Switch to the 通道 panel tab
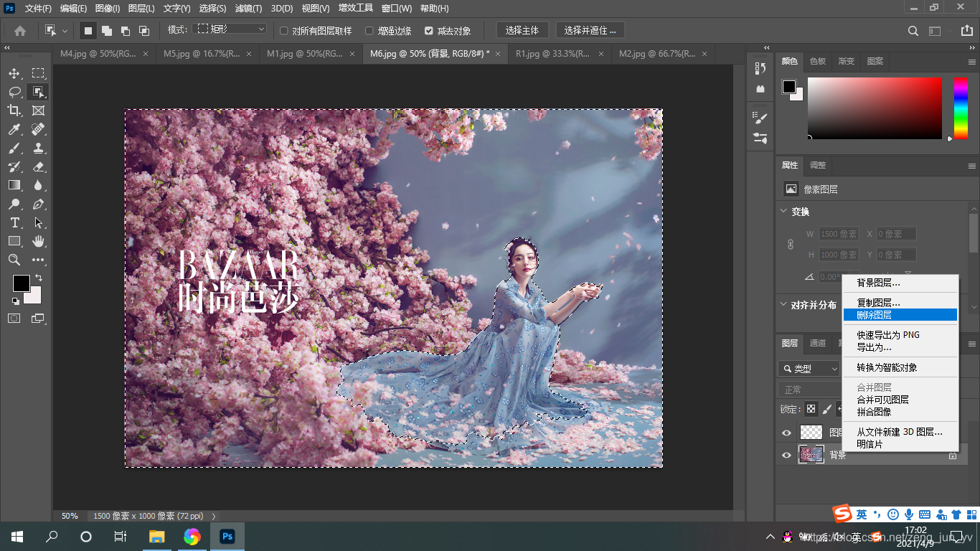The height and width of the screenshot is (551, 980). pos(817,343)
